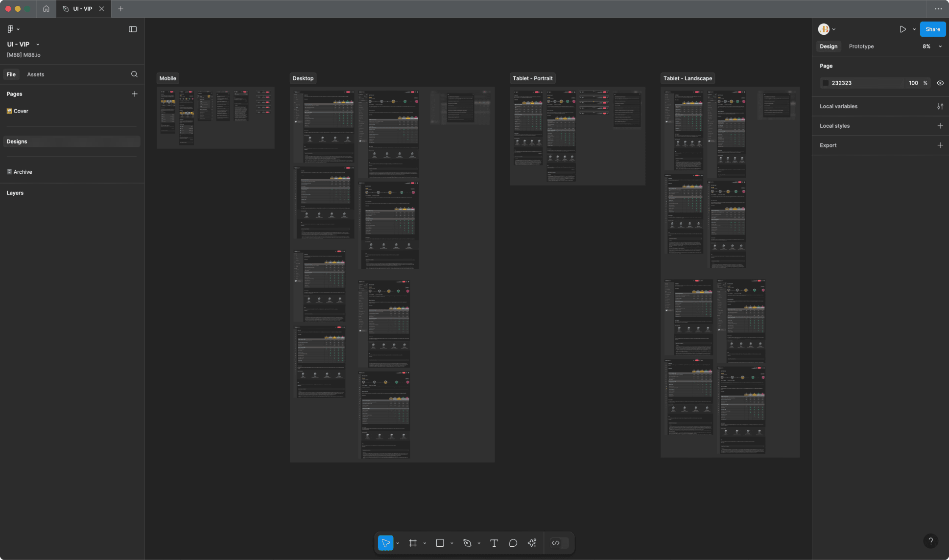The image size is (949, 560).
Task: Select the Text tool
Action: pyautogui.click(x=494, y=542)
